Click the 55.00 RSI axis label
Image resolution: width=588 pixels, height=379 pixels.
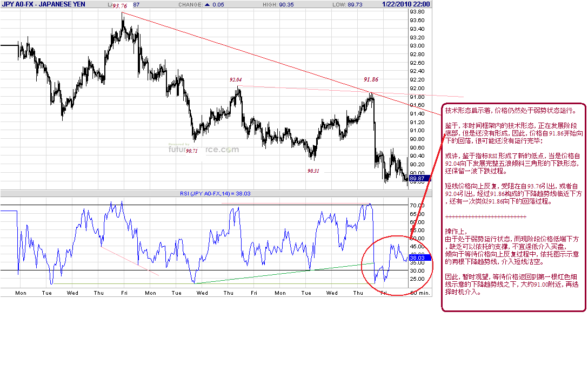417,230
